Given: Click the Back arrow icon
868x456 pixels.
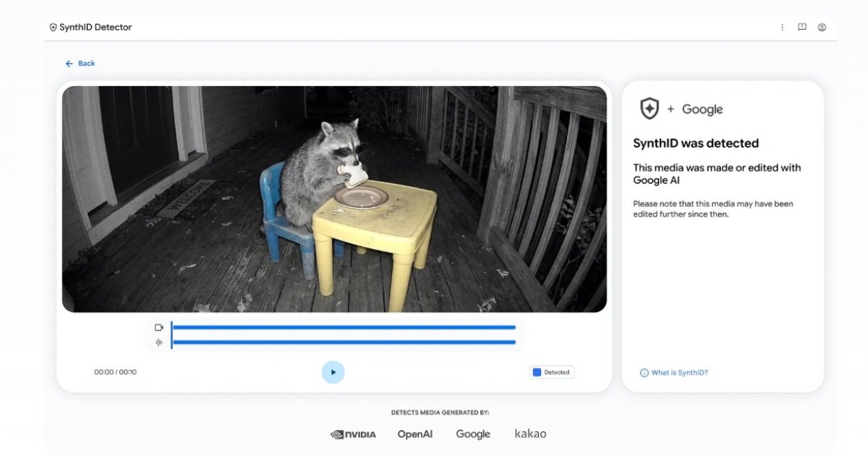Looking at the screenshot, I should [x=69, y=64].
